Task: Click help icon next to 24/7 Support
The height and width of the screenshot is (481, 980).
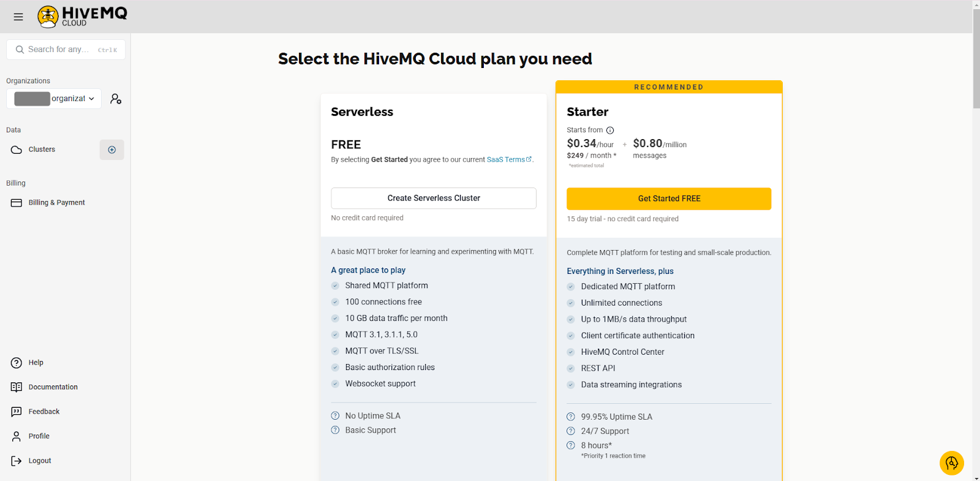Action: point(571,431)
